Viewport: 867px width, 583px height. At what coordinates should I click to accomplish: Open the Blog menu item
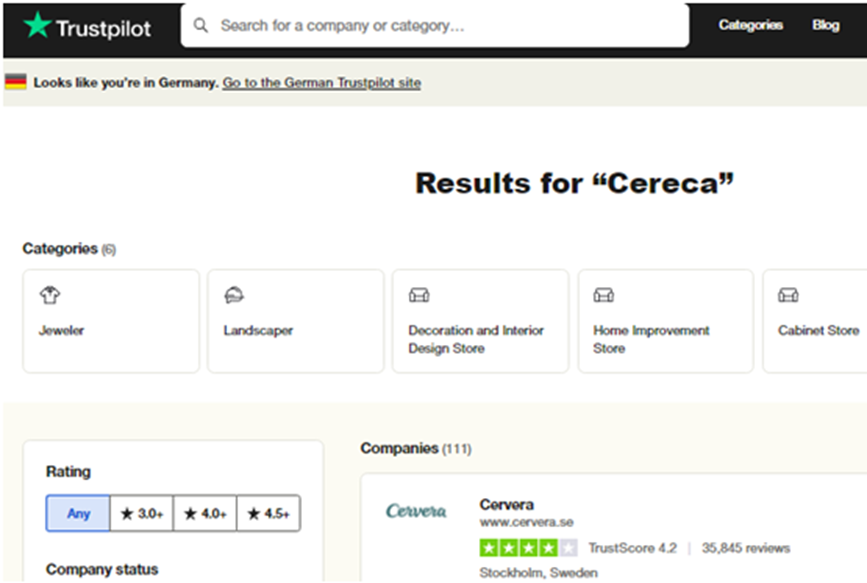pyautogui.click(x=826, y=25)
